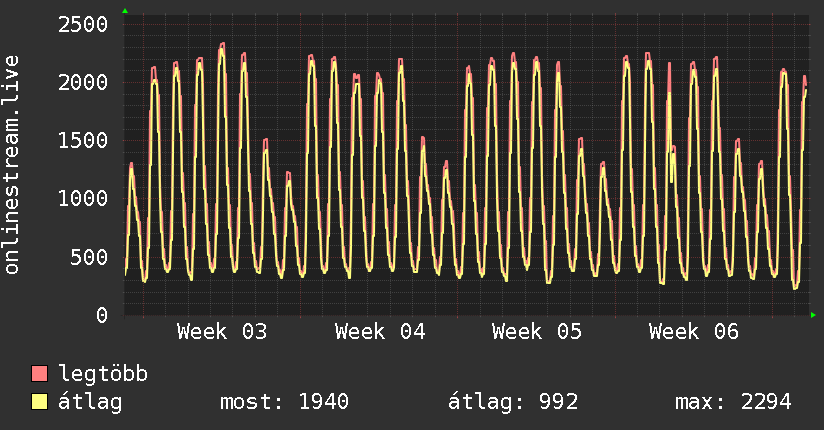This screenshot has width=824, height=430.
Task: Click the 2500 y-axis label
Action: pos(83,25)
